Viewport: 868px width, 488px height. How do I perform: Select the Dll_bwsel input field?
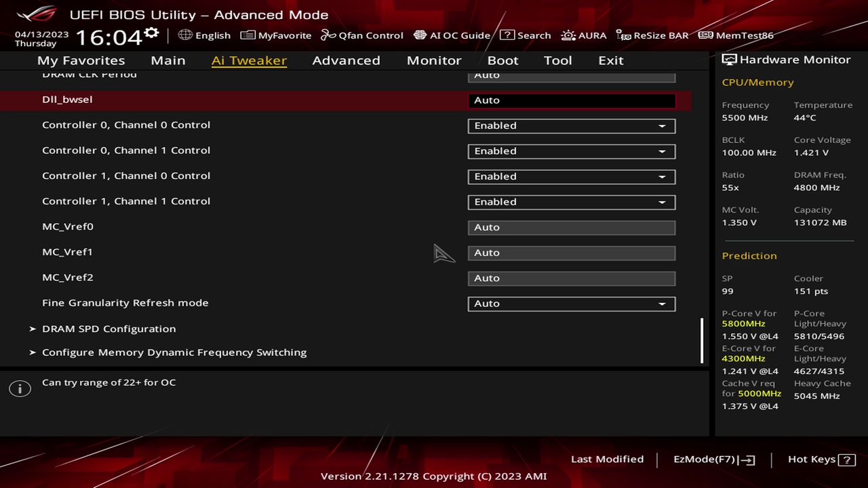(x=572, y=100)
